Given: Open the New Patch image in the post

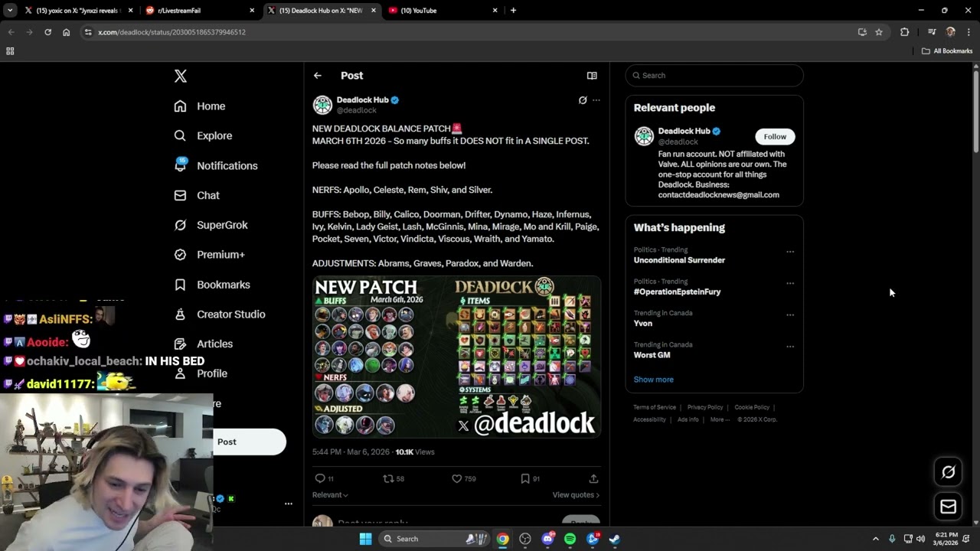Looking at the screenshot, I should pyautogui.click(x=456, y=357).
